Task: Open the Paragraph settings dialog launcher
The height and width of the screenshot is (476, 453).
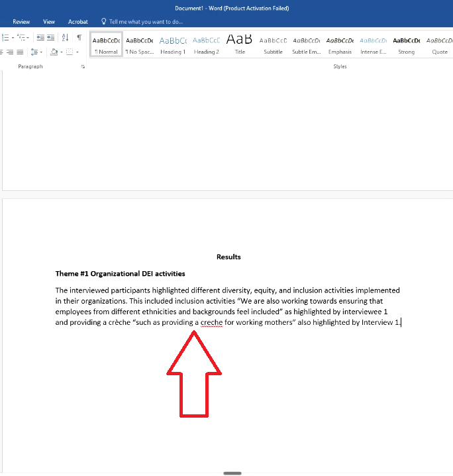Action: (83, 67)
